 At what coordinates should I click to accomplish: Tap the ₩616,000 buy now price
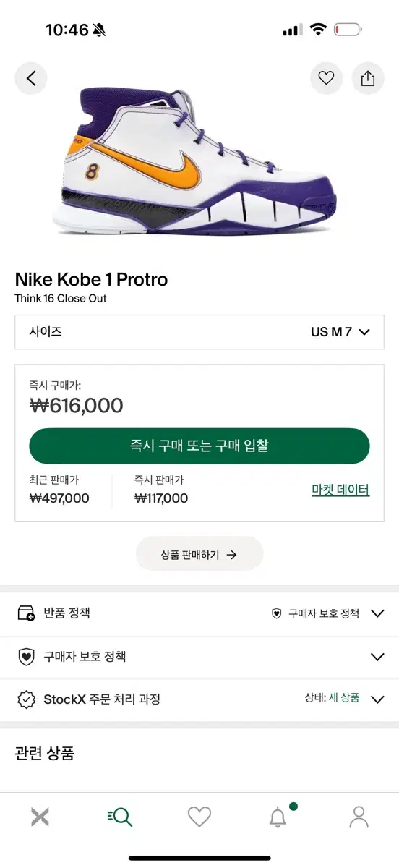[x=77, y=406]
